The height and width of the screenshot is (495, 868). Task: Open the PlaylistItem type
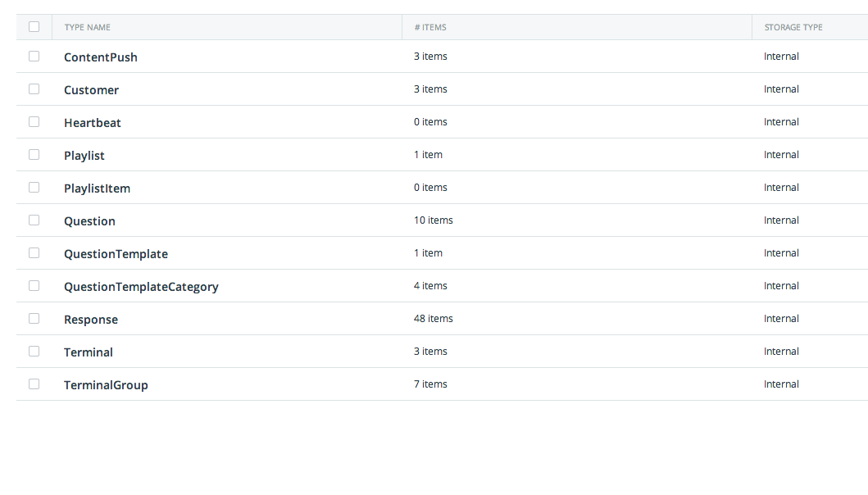[x=97, y=188]
